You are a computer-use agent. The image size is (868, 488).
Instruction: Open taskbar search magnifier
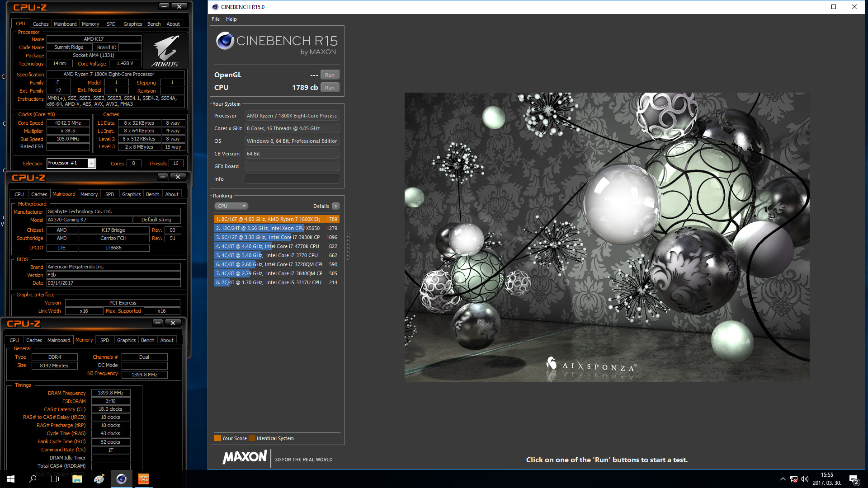coord(33,479)
